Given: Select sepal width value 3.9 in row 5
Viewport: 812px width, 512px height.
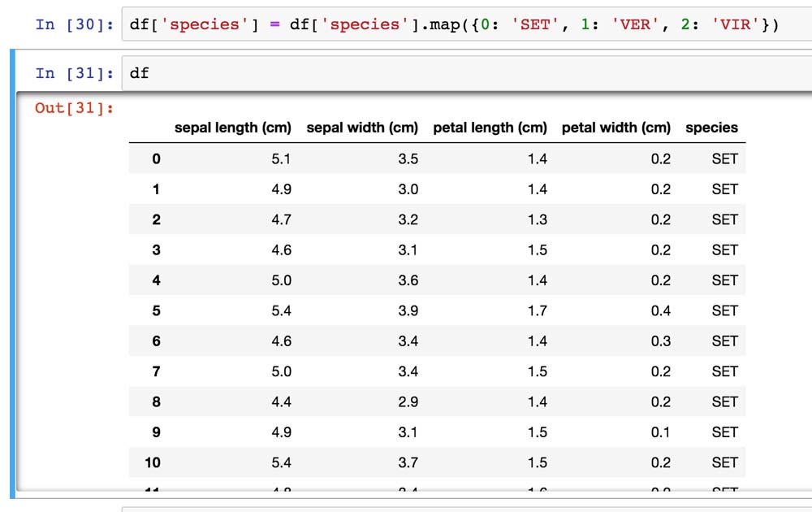Looking at the screenshot, I should (408, 311).
